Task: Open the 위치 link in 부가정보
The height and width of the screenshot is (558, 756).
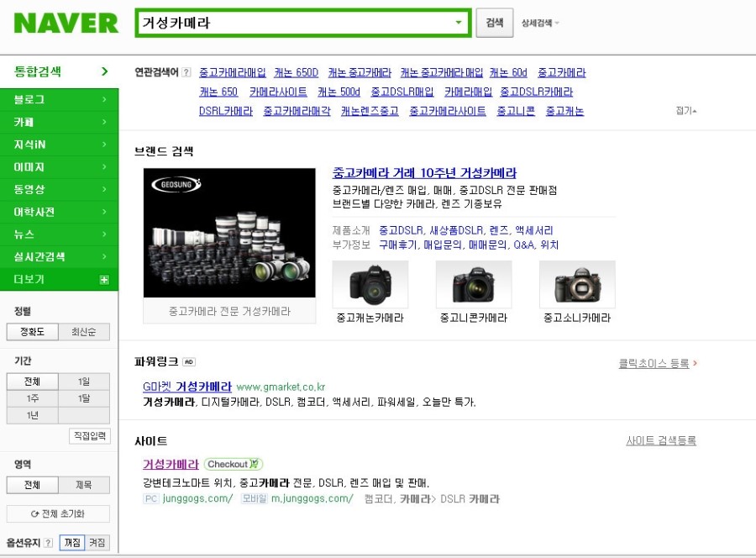Action: [x=549, y=245]
